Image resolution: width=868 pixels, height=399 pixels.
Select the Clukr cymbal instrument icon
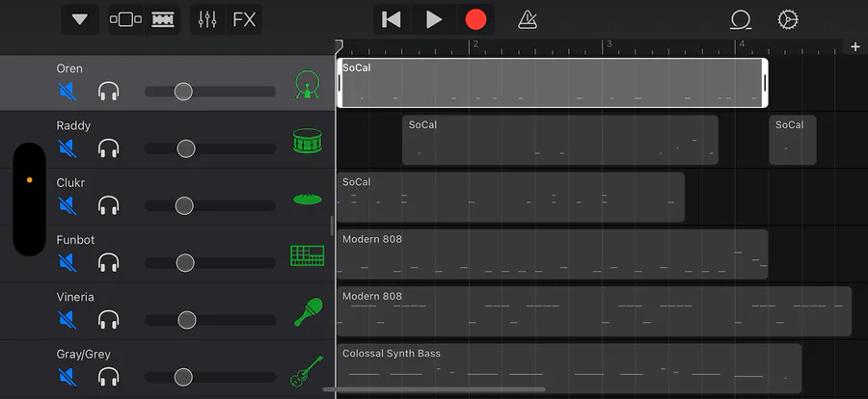[308, 199]
